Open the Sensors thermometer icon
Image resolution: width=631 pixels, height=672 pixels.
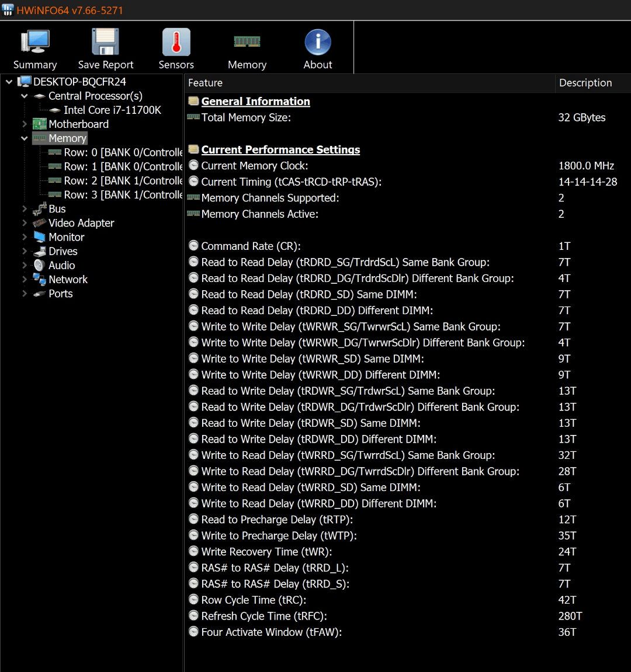(x=176, y=41)
